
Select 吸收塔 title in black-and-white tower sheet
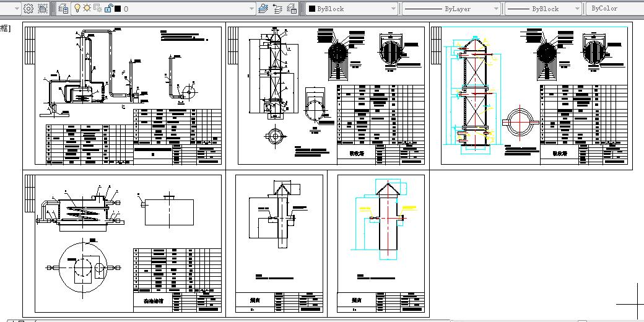tap(356, 153)
